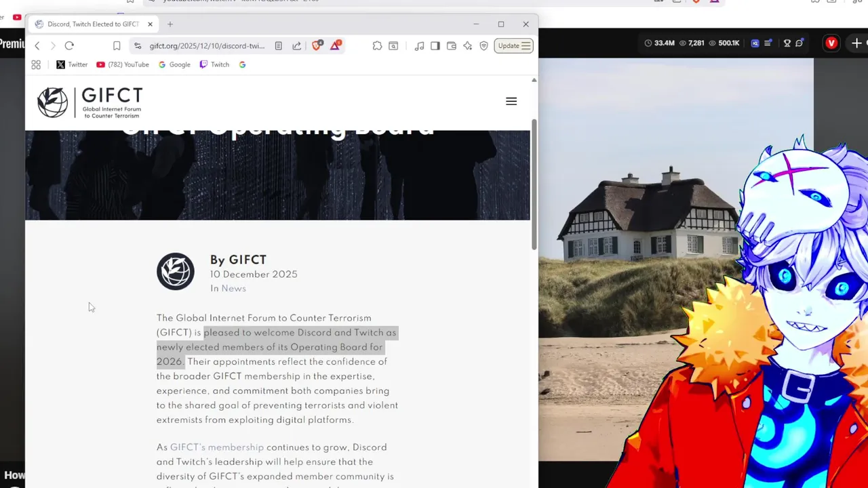Toggle the browser sidebar panel
The width and height of the screenshot is (868, 488).
pos(435,45)
